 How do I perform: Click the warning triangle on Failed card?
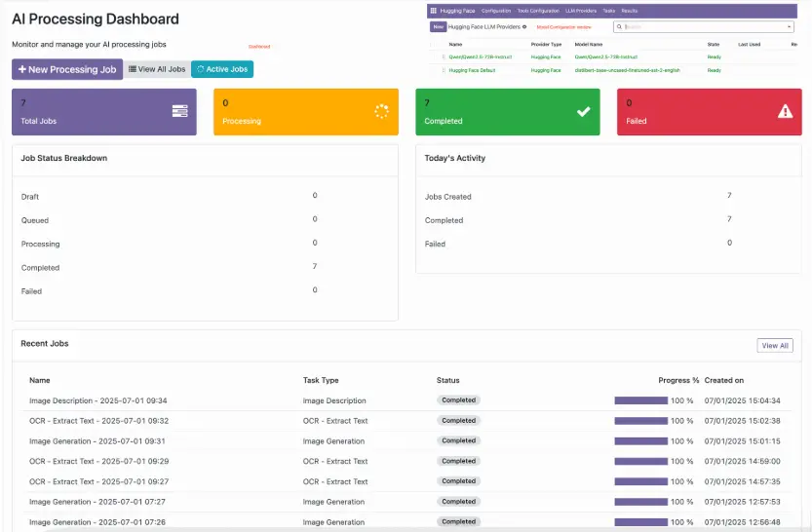(x=785, y=111)
